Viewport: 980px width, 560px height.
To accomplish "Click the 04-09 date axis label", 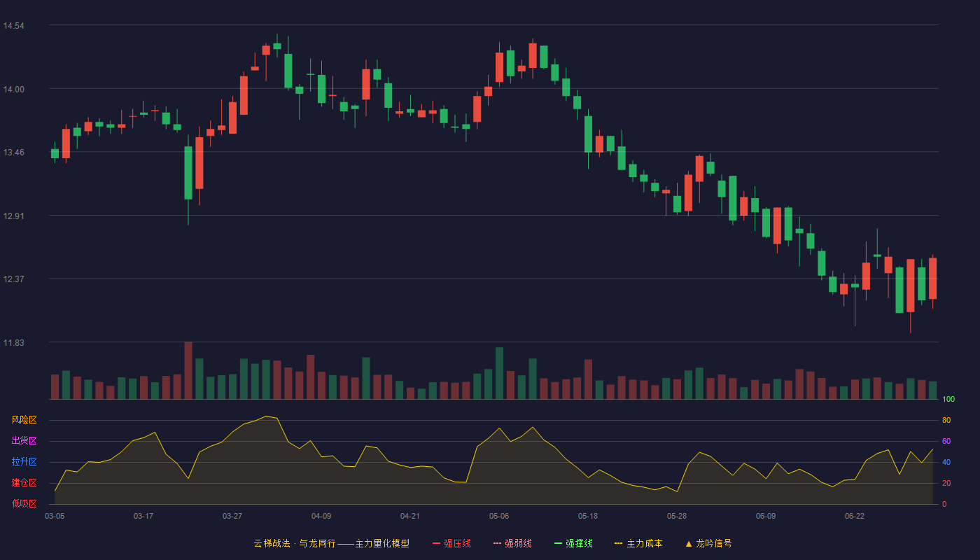I will tap(321, 516).
